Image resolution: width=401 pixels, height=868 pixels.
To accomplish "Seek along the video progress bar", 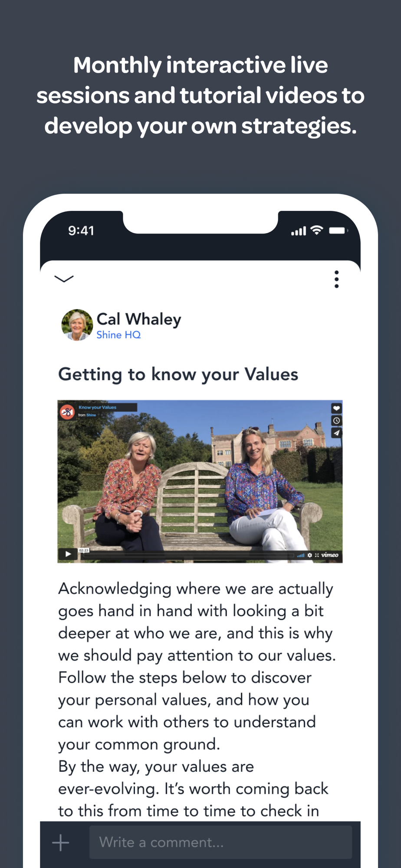I will [x=191, y=555].
